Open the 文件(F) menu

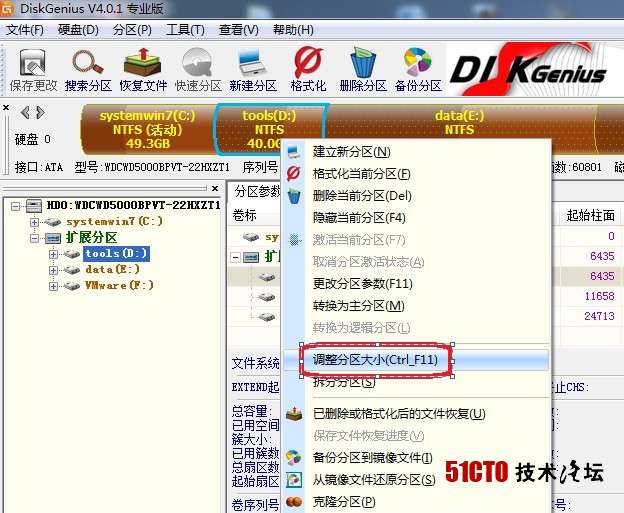(25, 30)
